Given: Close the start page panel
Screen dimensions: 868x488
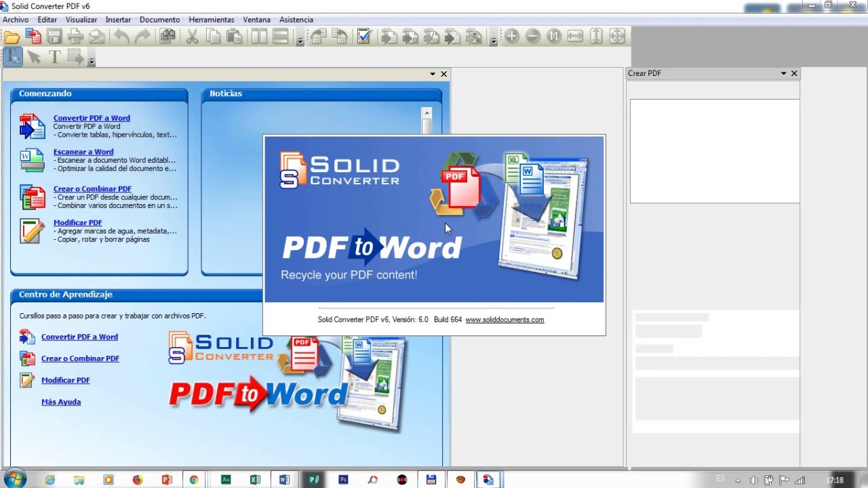Looking at the screenshot, I should click(444, 74).
